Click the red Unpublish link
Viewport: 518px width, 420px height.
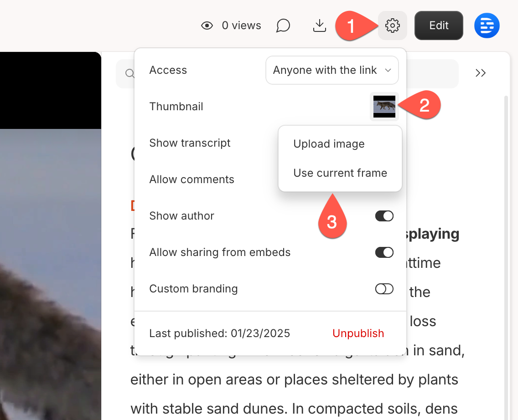click(358, 333)
